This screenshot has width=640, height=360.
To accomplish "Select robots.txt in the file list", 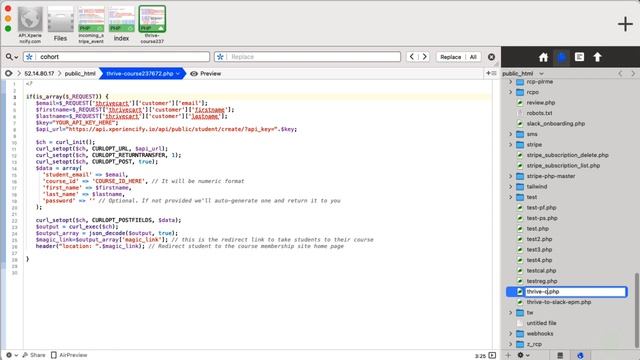I will pos(539,113).
